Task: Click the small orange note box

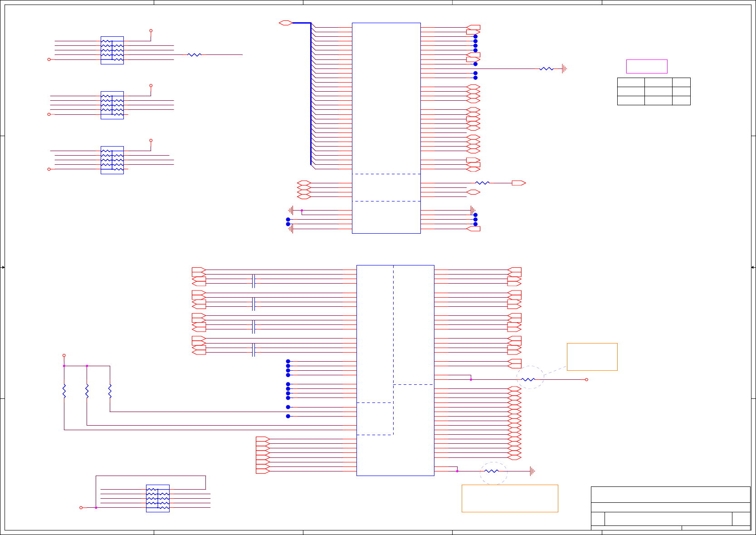Action: pyautogui.click(x=592, y=357)
